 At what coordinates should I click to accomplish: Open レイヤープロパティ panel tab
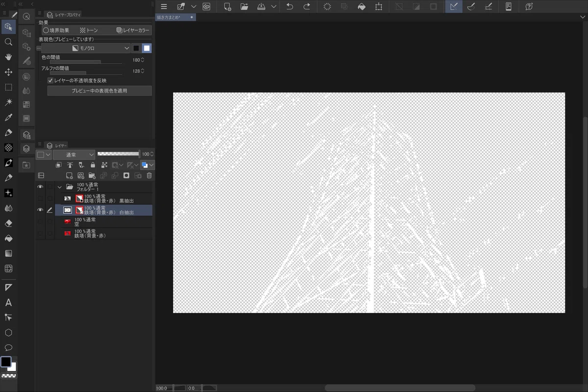pos(64,15)
